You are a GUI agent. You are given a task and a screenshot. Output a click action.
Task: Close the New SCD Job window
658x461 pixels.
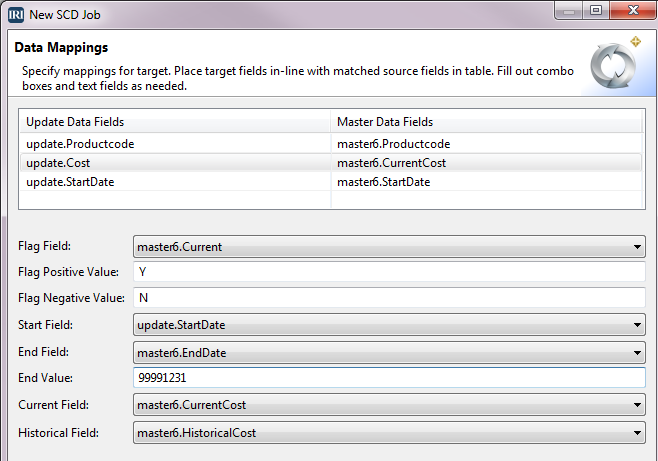[633, 10]
